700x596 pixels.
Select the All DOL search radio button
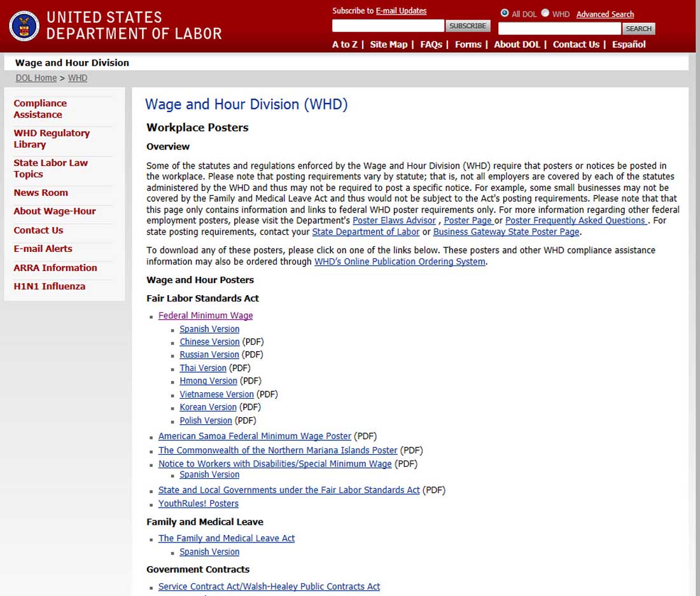click(x=505, y=13)
